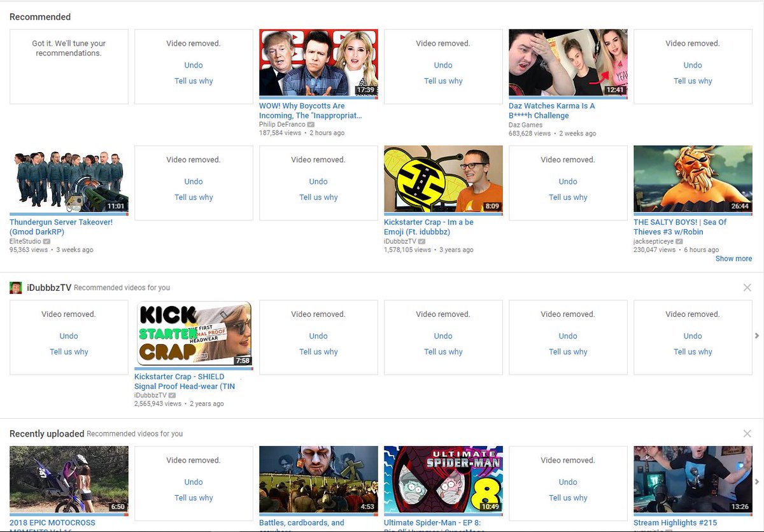Click the '2,565,943 views' text
Screen dimensions: 764x532
pos(158,404)
